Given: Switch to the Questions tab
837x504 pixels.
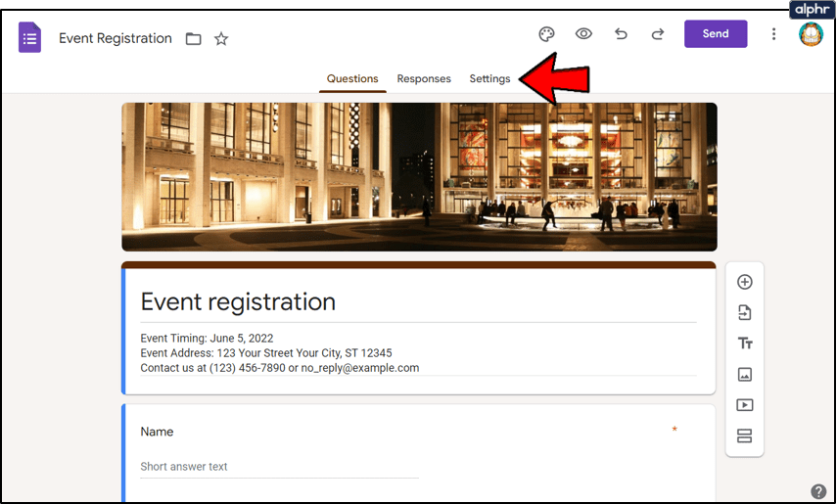Looking at the screenshot, I should point(352,79).
